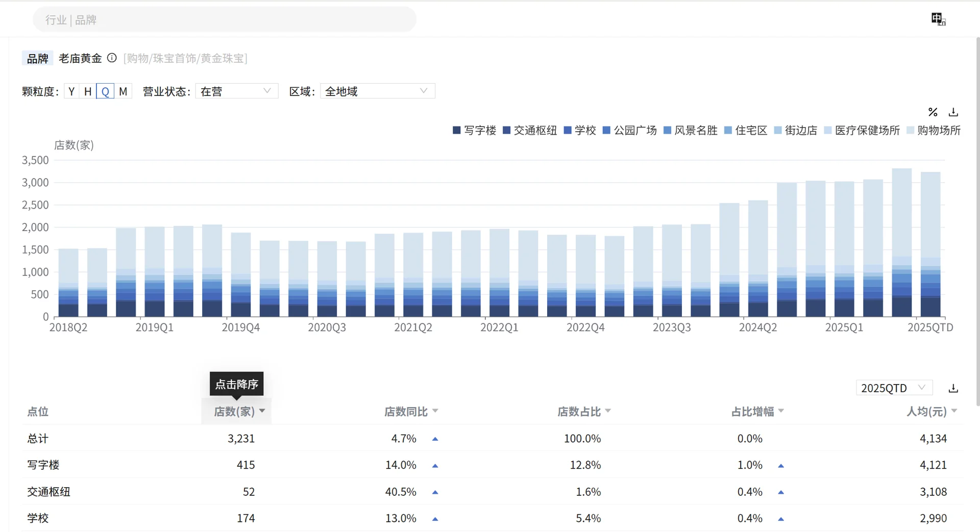Click the 写字楼 store count 415
This screenshot has width=980, height=532.
tap(246, 465)
